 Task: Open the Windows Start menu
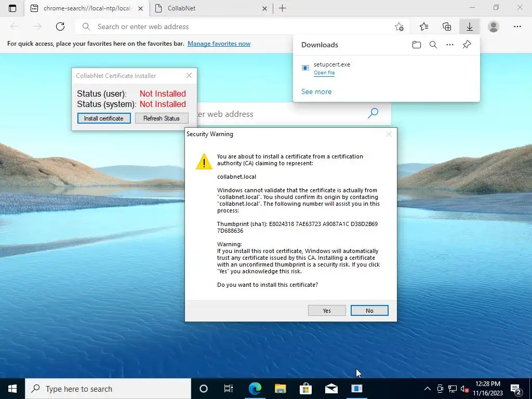tap(12, 389)
